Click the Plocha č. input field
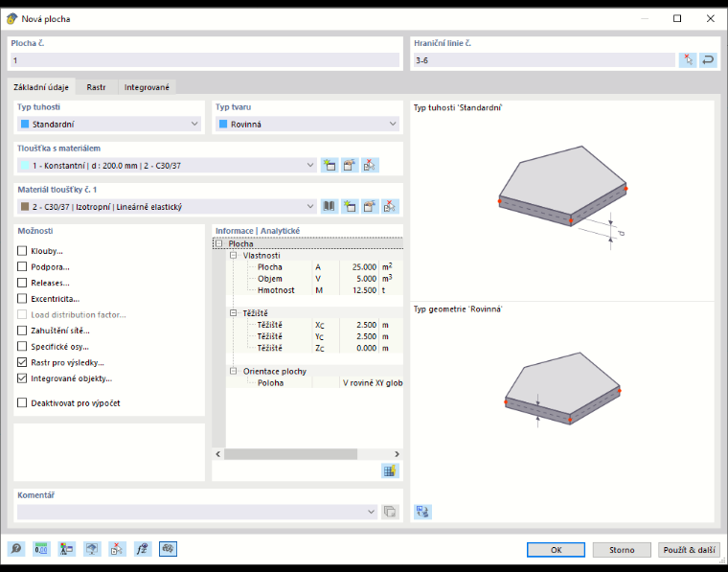The image size is (728, 572). click(205, 60)
